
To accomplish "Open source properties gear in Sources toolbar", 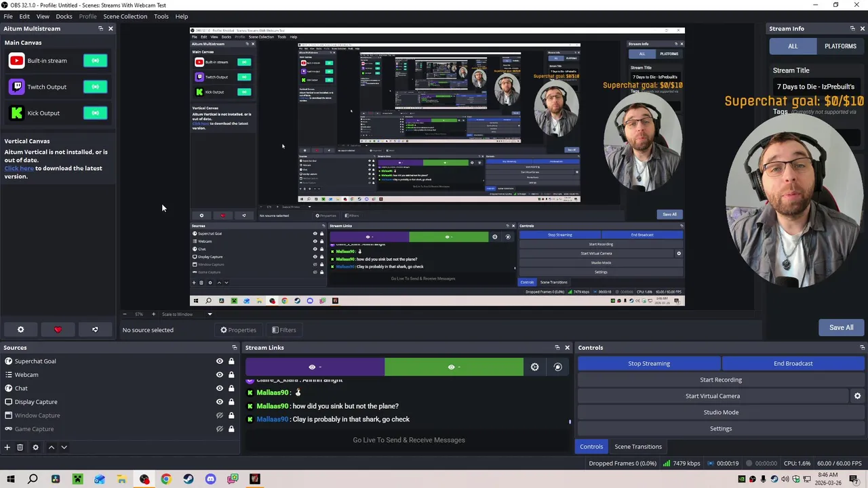I will coord(35,447).
